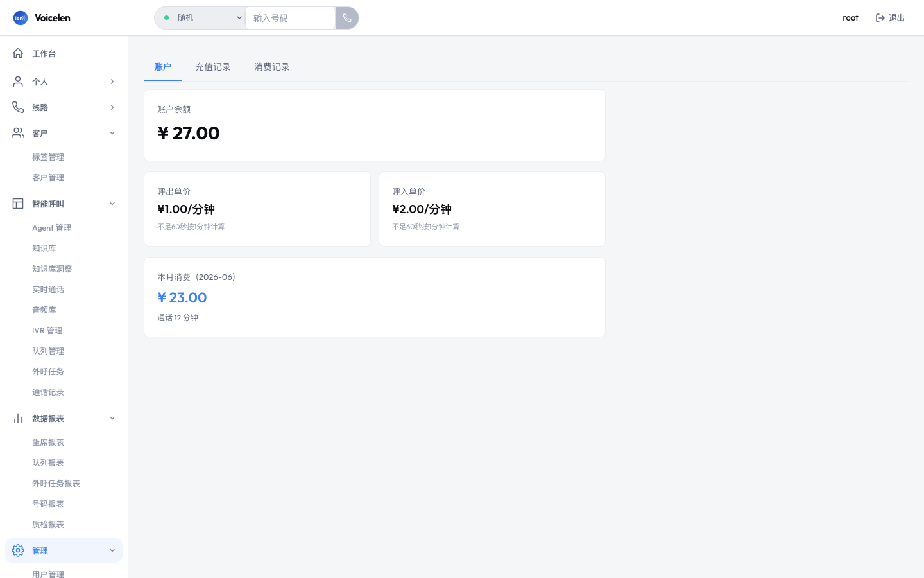Go to 通话记录 in sidebar

click(x=48, y=392)
